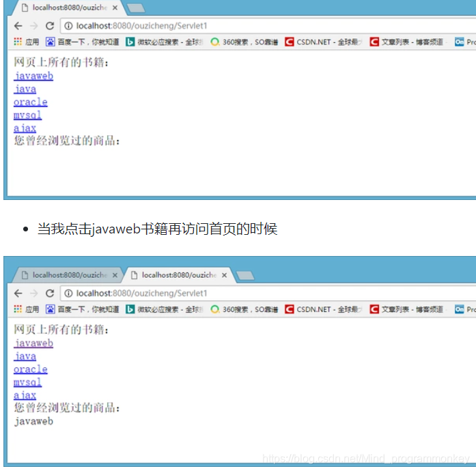Open the 360 search bookmark in upper browser
The height and width of the screenshot is (471, 476).
point(244,42)
